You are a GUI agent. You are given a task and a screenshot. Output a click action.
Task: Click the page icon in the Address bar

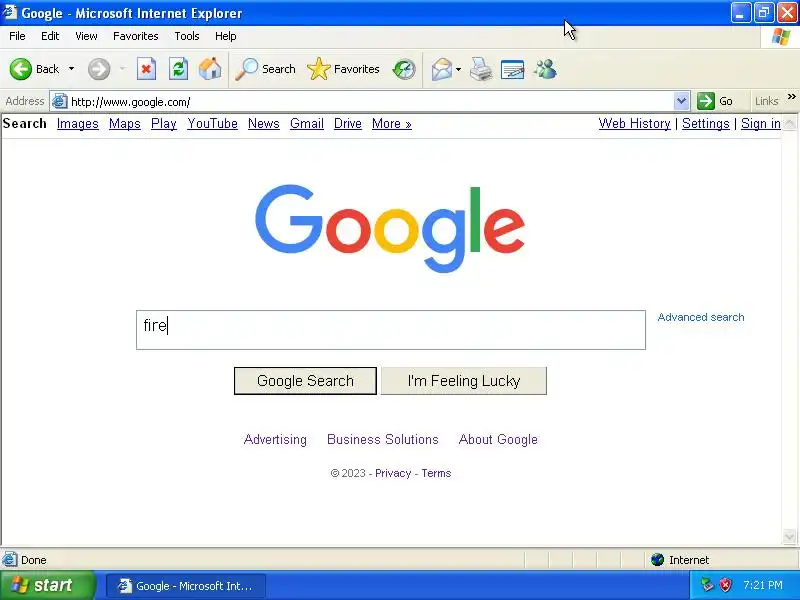[60, 101]
